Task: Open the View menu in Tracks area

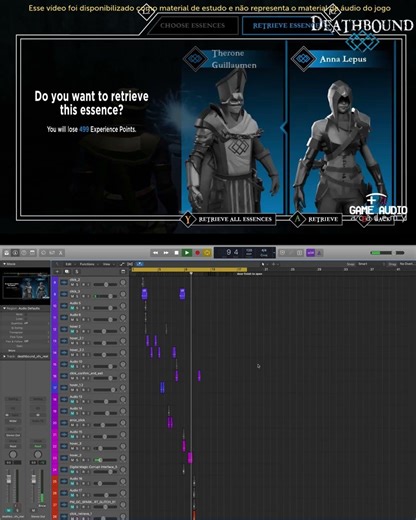Action: (107, 264)
